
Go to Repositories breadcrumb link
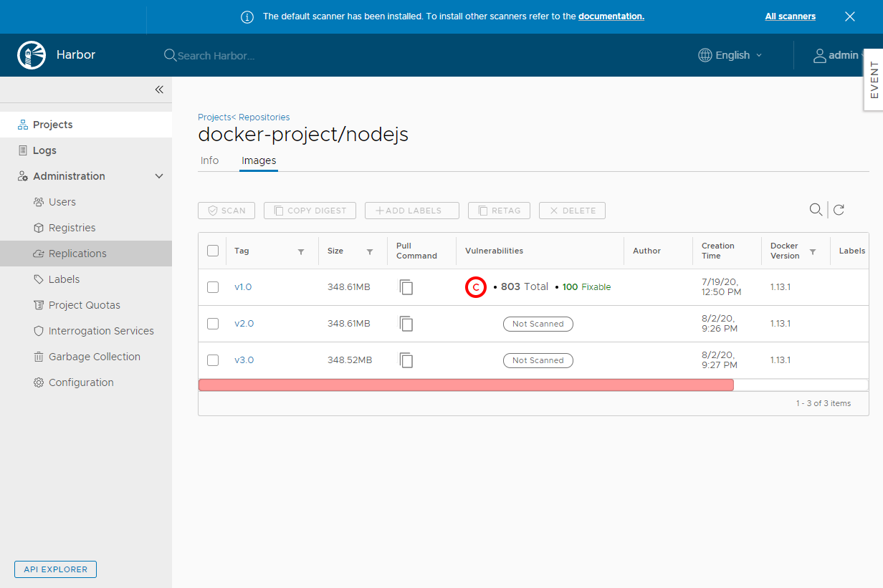[x=263, y=117]
